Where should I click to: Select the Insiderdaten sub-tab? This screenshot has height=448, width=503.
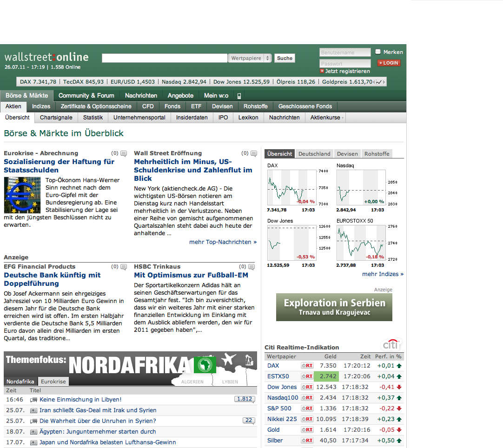192,118
